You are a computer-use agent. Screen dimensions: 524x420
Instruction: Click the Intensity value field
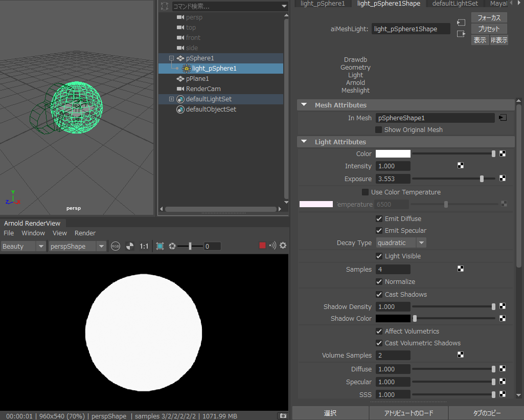(x=393, y=166)
